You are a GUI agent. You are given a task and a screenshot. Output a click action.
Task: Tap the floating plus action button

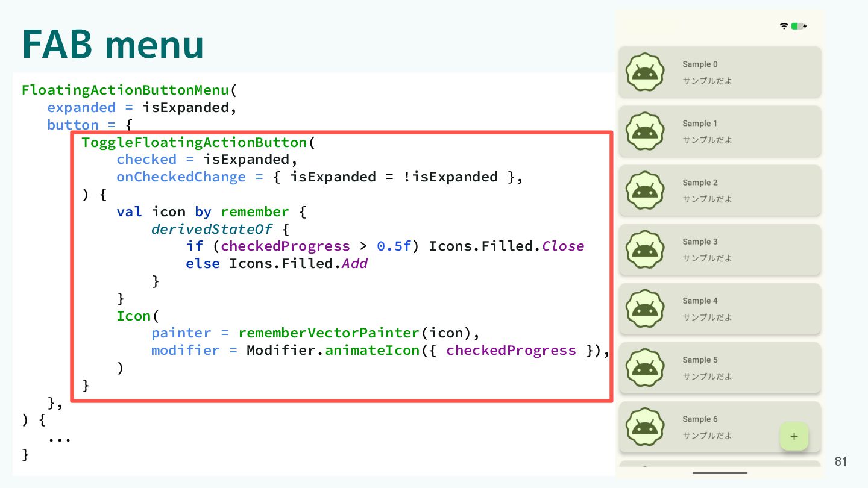coord(794,436)
